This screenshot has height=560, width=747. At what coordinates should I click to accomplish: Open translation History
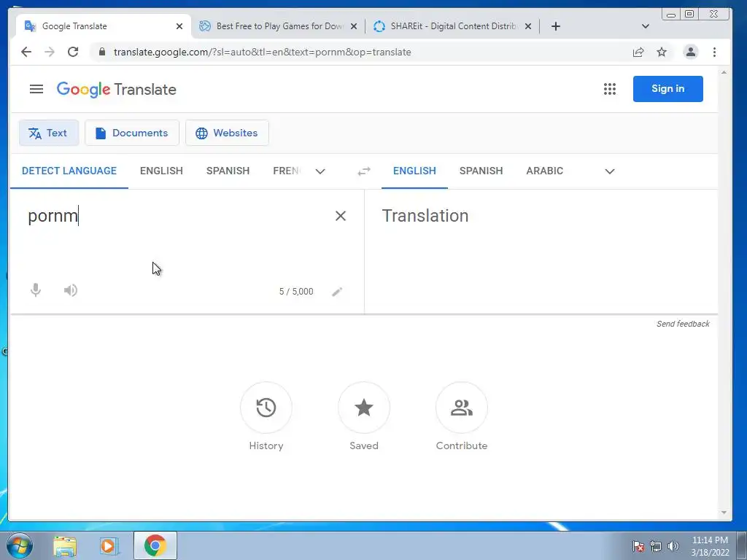pos(266,408)
